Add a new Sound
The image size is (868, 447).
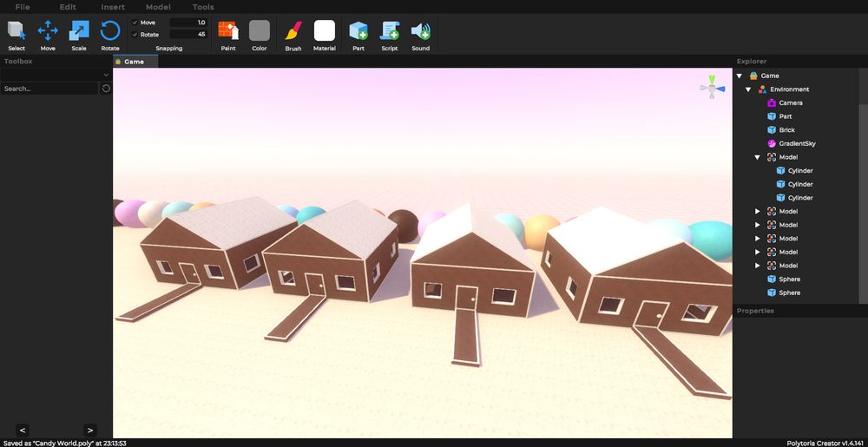click(420, 36)
